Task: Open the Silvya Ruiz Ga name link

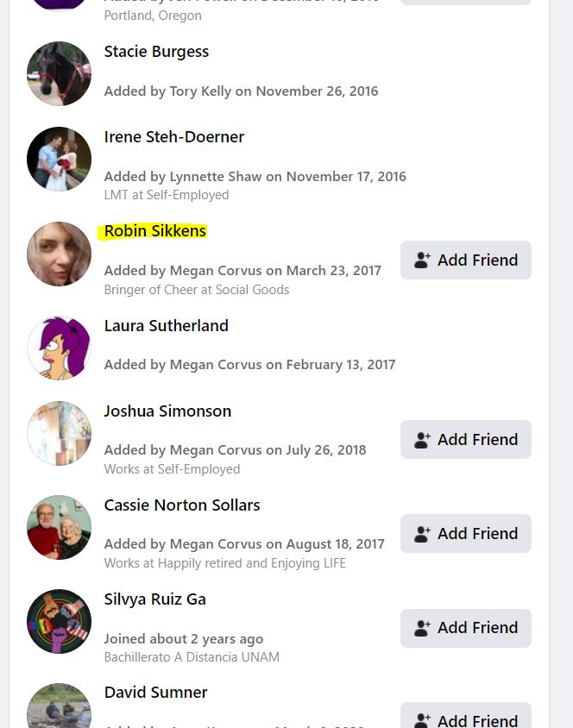Action: (x=155, y=599)
